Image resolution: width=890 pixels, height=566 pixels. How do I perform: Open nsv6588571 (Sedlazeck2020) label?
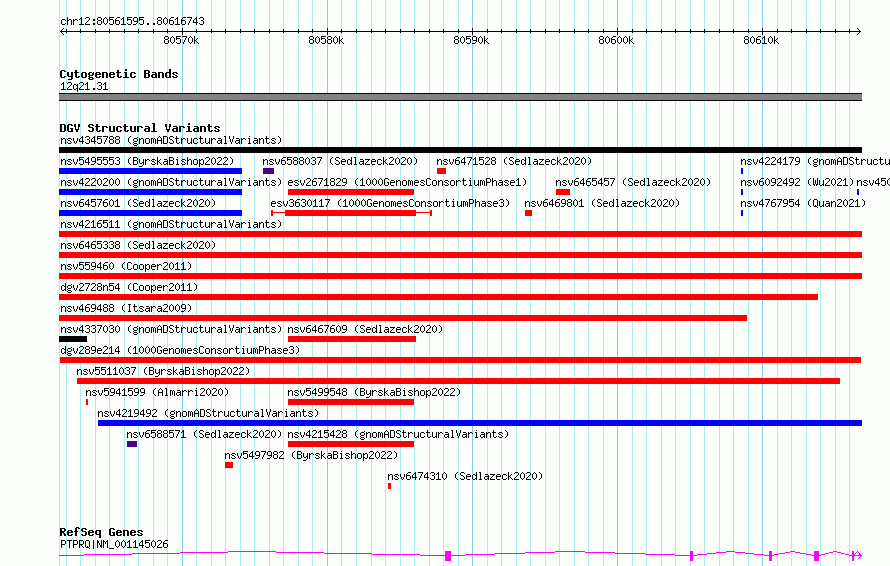204,434
